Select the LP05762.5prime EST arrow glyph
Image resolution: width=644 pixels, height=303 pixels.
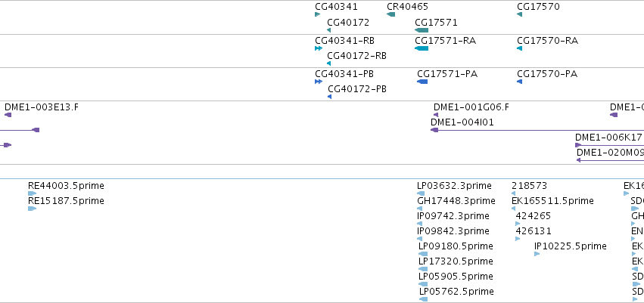click(x=424, y=299)
